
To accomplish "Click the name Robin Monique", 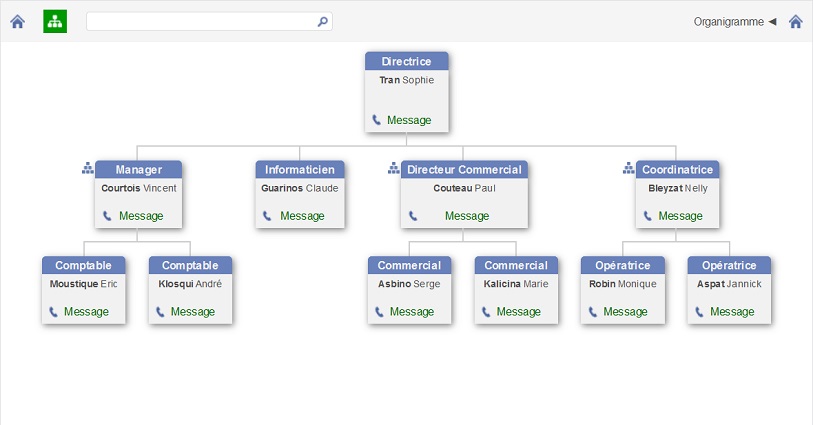I will (623, 284).
